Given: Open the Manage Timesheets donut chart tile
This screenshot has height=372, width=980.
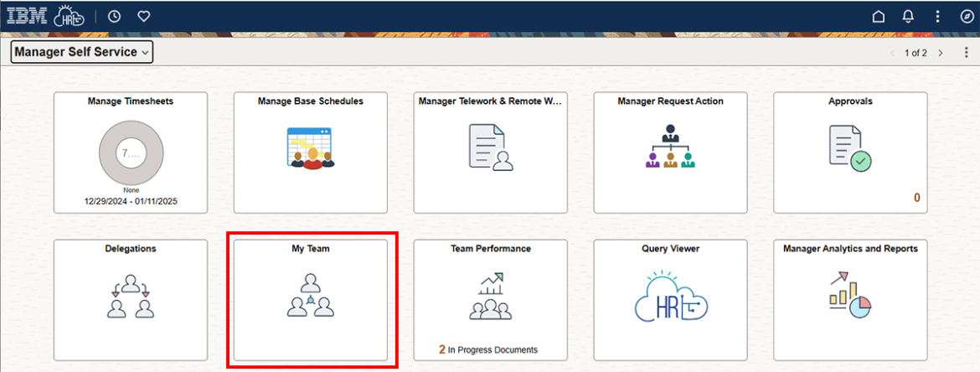Looking at the screenshot, I should click(131, 152).
